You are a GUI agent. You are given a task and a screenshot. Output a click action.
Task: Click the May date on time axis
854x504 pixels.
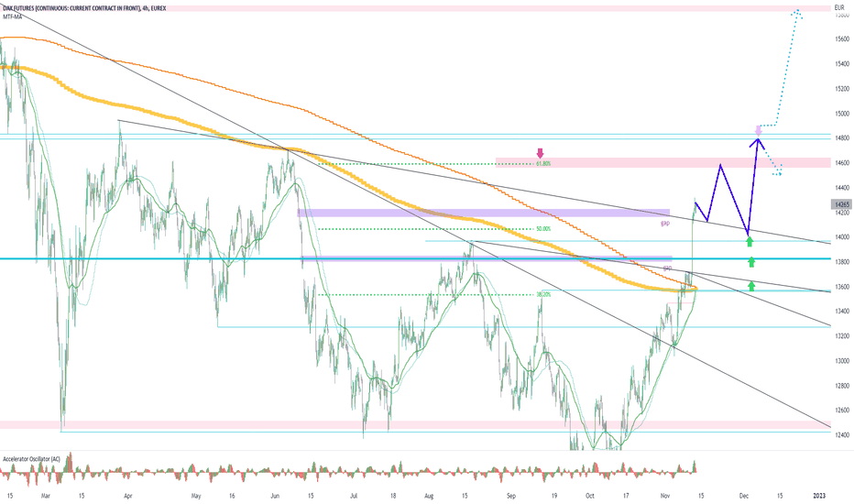tap(197, 496)
